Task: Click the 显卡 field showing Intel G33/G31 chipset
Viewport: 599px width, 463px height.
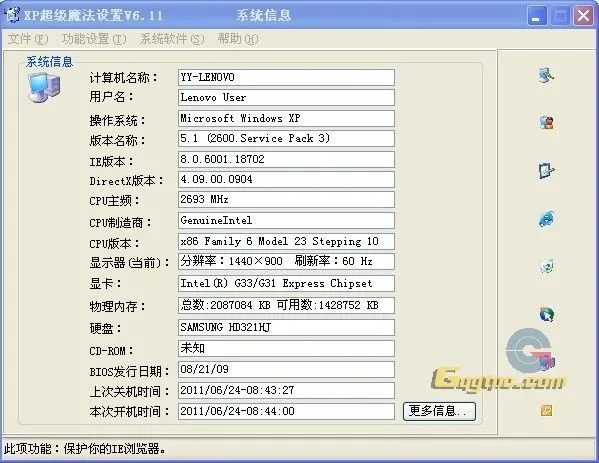Action: coord(286,283)
